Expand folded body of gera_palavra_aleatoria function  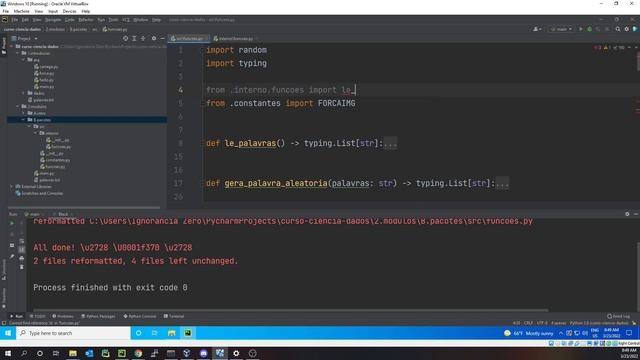502,183
